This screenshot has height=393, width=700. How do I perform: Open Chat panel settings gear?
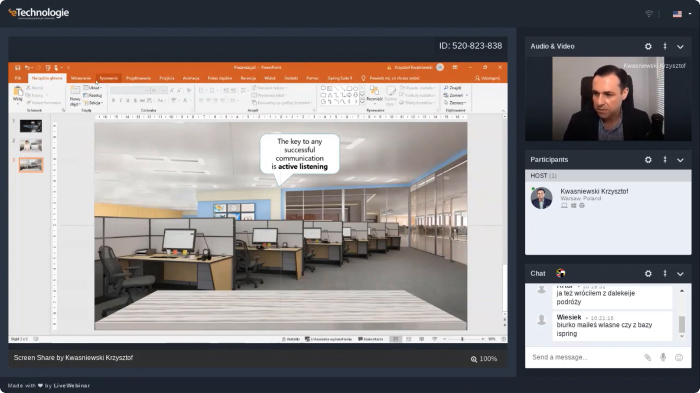[x=648, y=273]
